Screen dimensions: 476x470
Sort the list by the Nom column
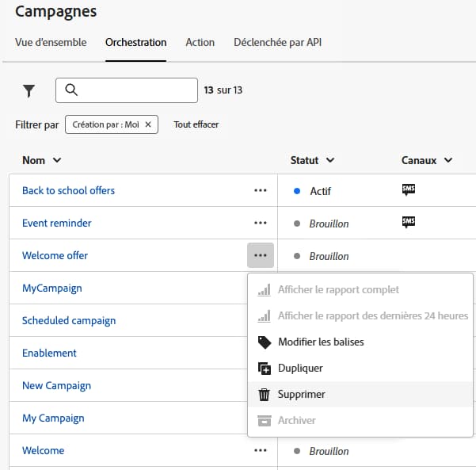(x=41, y=160)
